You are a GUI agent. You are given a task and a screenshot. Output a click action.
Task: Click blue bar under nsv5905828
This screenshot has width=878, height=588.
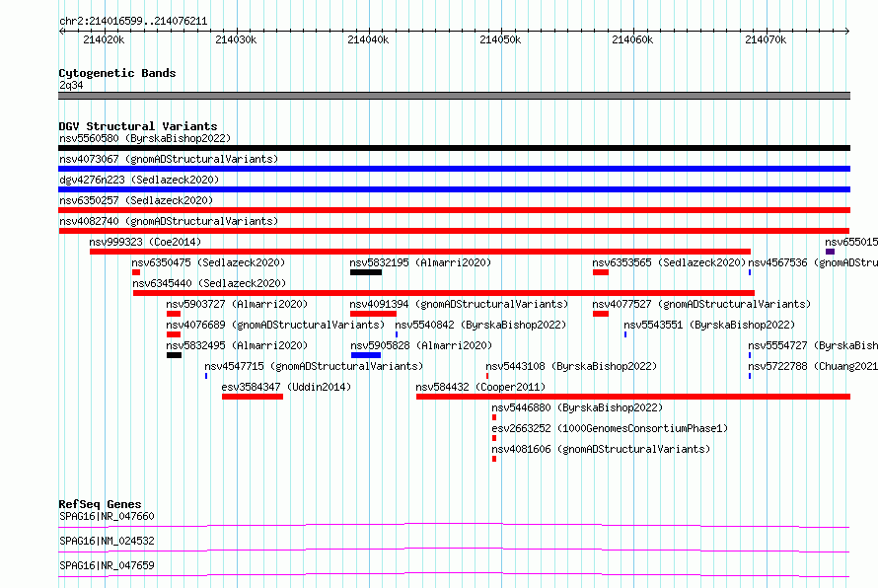pos(366,355)
